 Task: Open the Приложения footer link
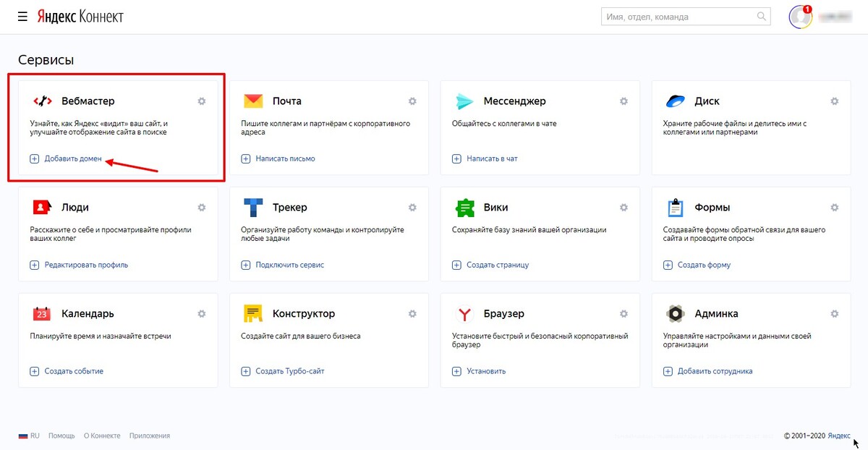(x=150, y=436)
